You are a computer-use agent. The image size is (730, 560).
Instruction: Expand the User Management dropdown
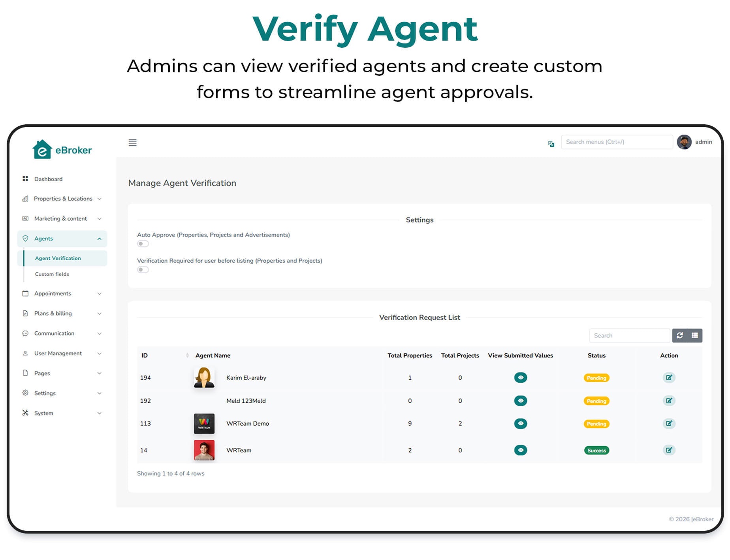[x=58, y=353]
